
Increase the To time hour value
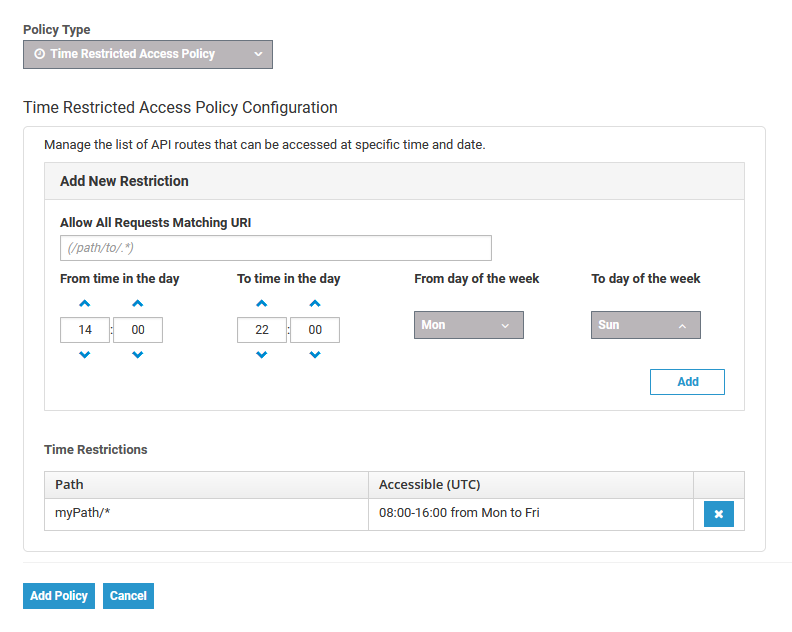click(262, 303)
